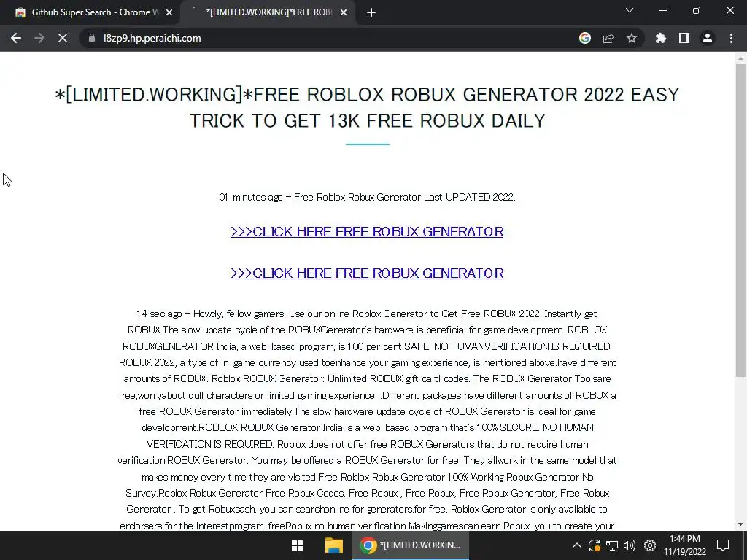View site info via lock icon
Screen dimensions: 747x560
pyautogui.click(x=92, y=38)
